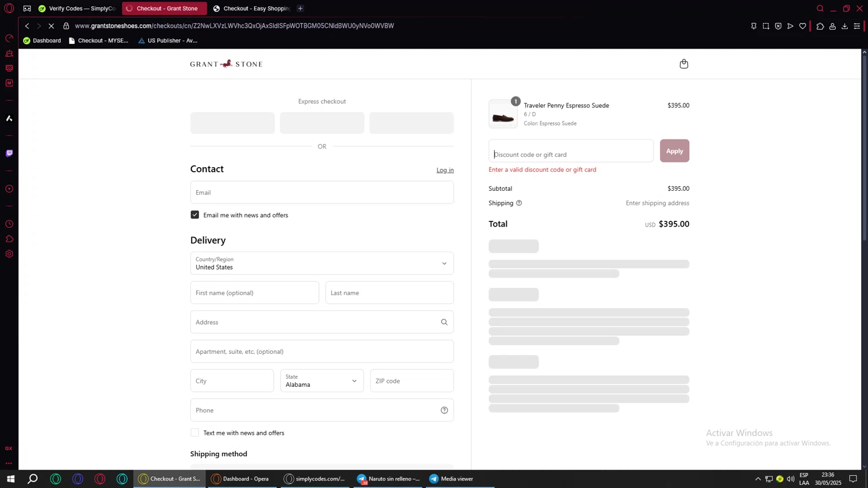Open Windows taskbar search

(33, 479)
